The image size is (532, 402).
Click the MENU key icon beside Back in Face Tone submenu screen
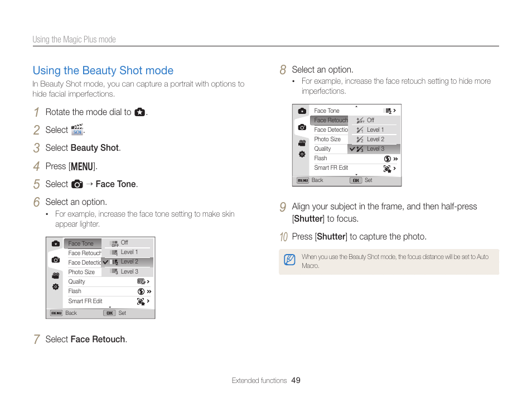(x=56, y=313)
